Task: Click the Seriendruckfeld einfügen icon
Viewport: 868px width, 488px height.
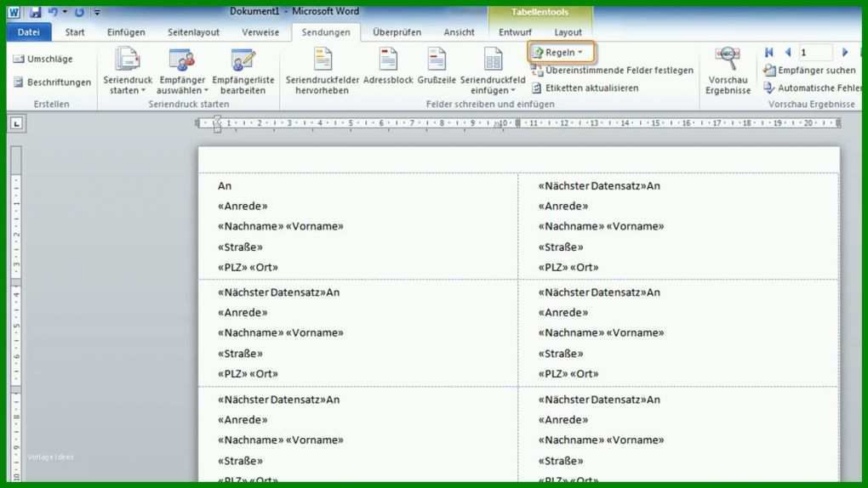Action: 493,60
